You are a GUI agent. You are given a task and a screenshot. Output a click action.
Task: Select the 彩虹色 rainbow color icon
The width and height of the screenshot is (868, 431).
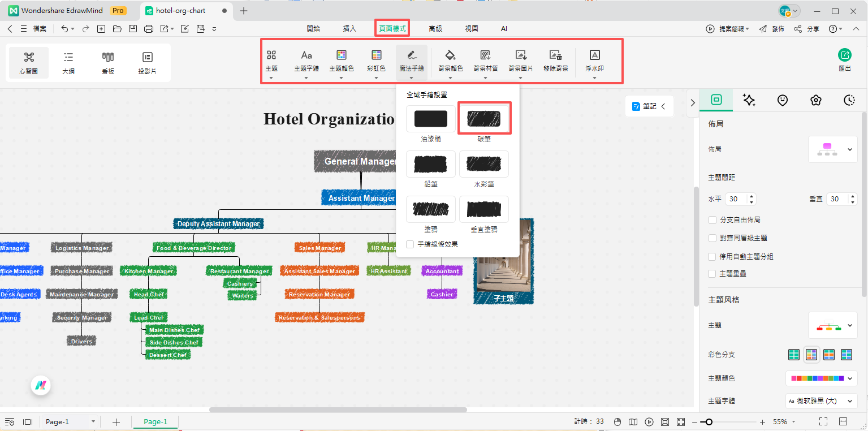376,55
